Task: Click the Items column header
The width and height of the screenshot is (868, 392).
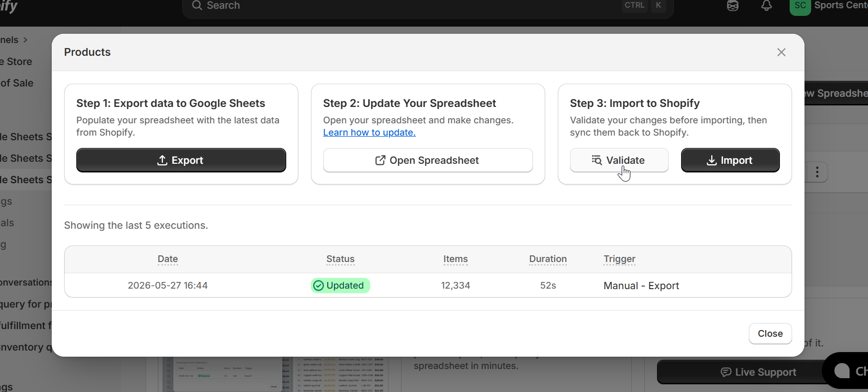Action: (x=455, y=259)
